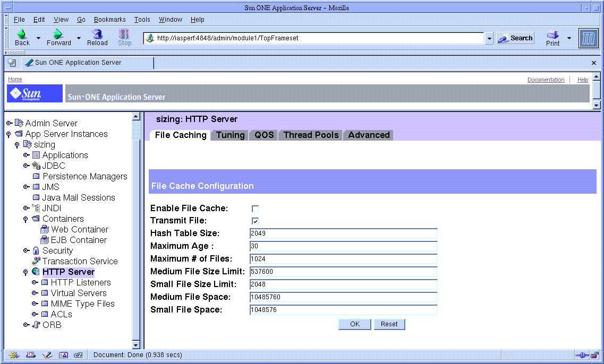Follow the Documentation link

coord(546,80)
